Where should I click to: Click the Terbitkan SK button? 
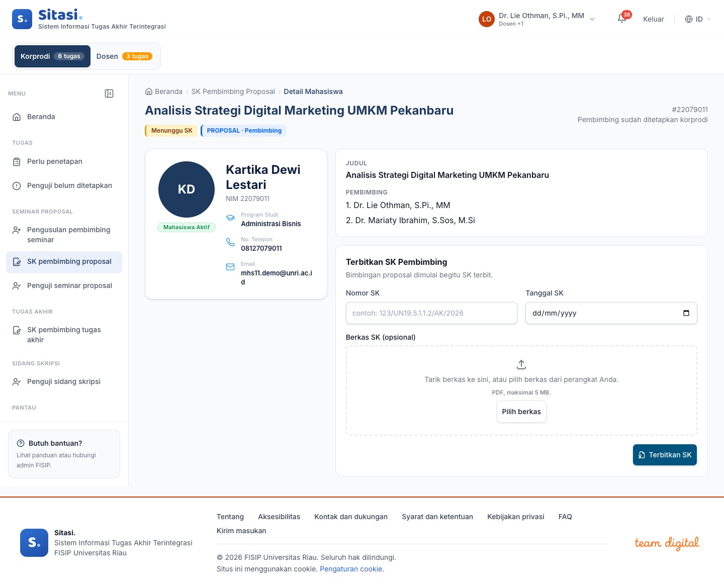665,455
